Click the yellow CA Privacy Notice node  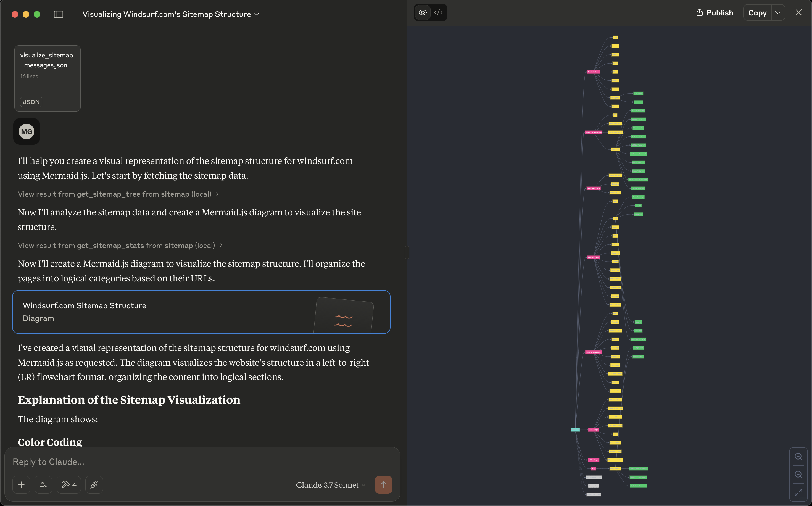615,460
